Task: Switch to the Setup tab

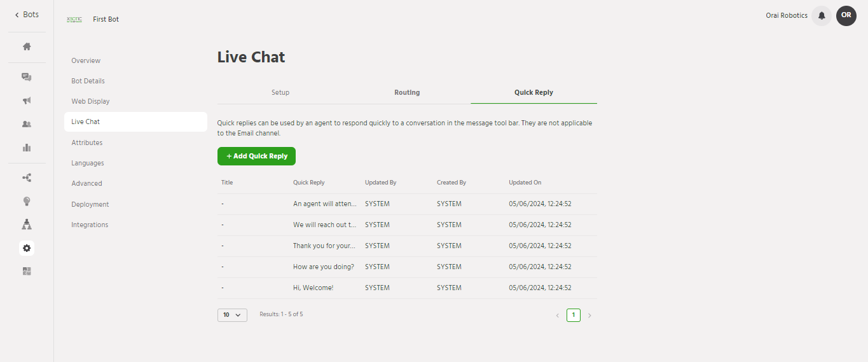Action: pos(280,92)
